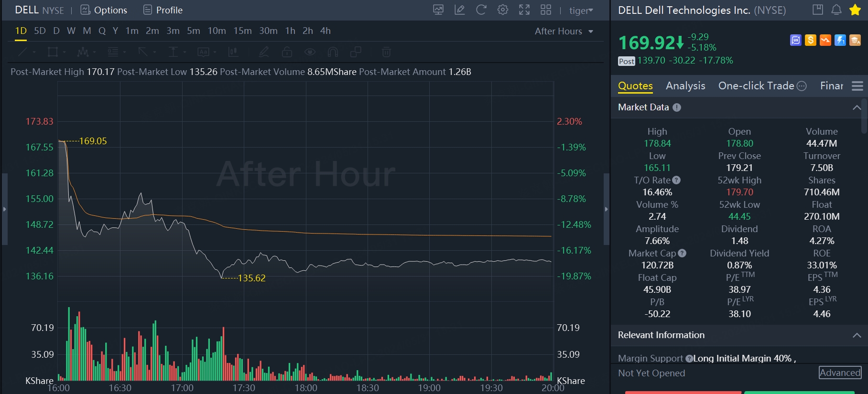Click the Profile button
The height and width of the screenshot is (394, 868).
[x=163, y=10]
